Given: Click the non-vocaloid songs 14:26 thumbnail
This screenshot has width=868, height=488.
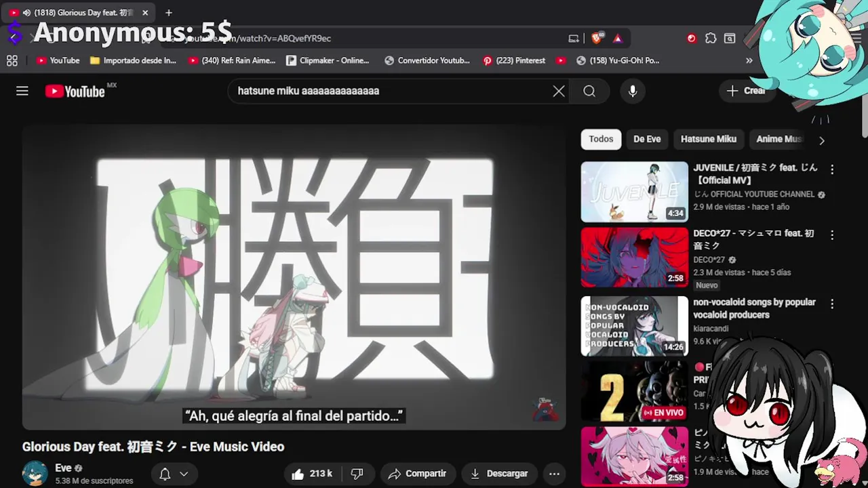Looking at the screenshot, I should [635, 326].
